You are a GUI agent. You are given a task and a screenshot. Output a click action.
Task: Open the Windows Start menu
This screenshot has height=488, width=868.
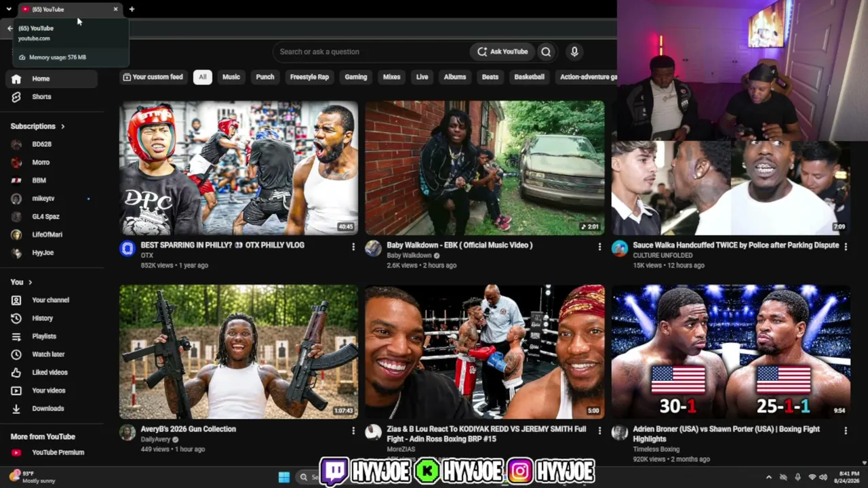click(x=284, y=477)
